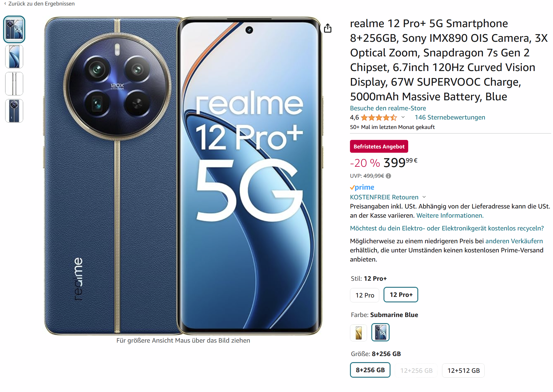Expand the rating breakdown chevron
This screenshot has width=553, height=392.
point(403,117)
